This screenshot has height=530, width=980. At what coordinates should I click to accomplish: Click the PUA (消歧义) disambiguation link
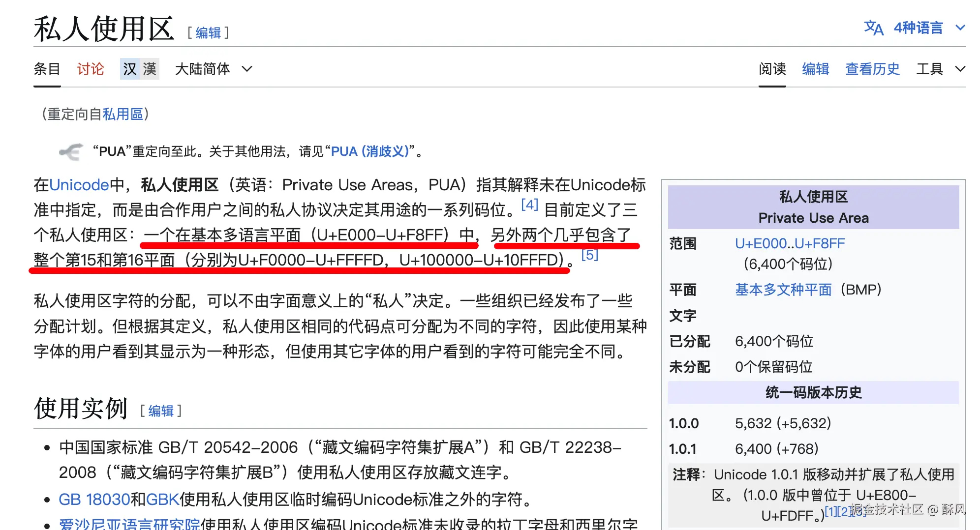[370, 151]
